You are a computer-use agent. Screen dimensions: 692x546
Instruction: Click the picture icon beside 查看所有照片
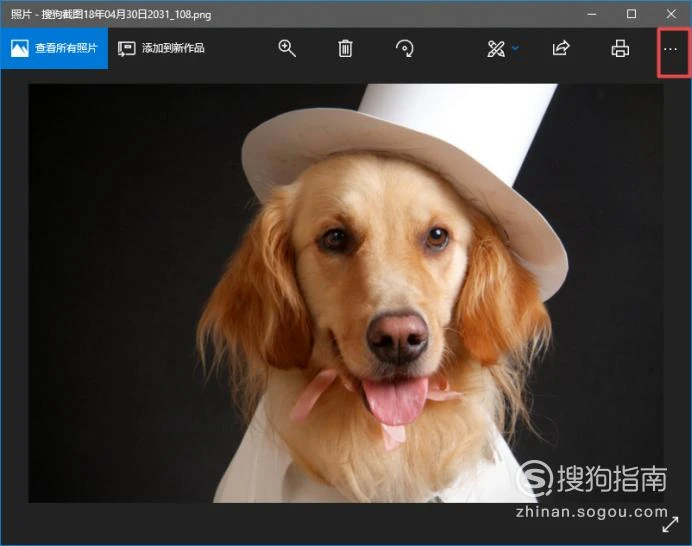pyautogui.click(x=20, y=49)
